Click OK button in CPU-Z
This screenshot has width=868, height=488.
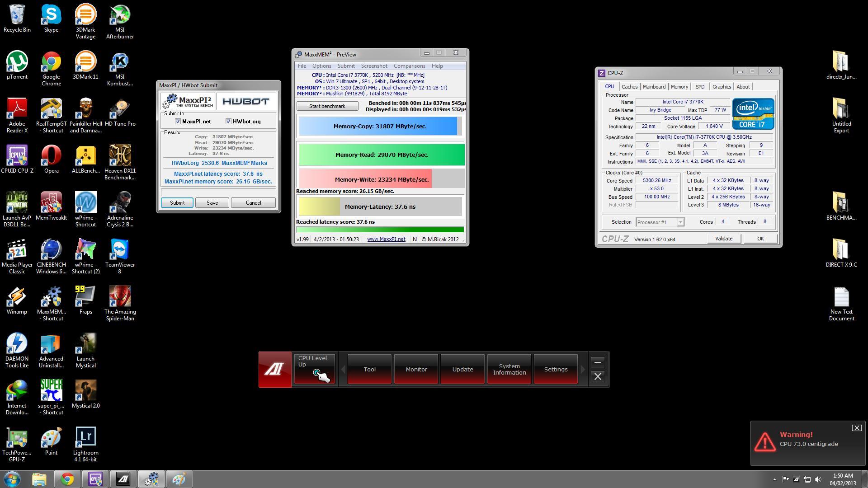point(760,239)
